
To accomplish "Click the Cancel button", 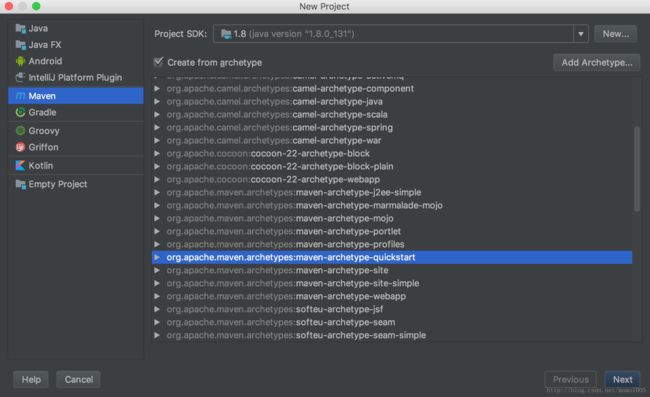I will (x=78, y=379).
